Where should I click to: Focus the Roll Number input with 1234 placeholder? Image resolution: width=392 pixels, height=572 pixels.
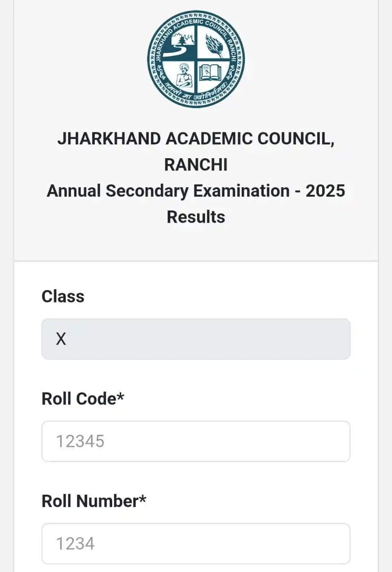(x=196, y=543)
